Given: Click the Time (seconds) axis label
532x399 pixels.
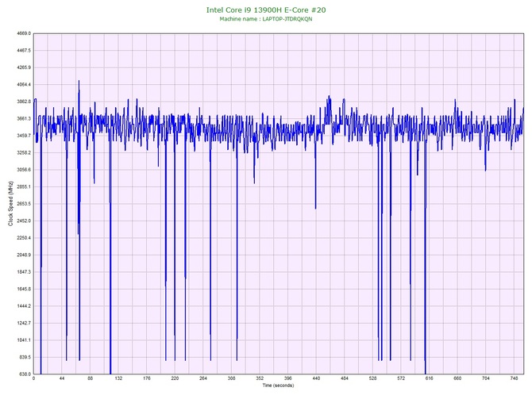Looking at the screenshot, I should pyautogui.click(x=277, y=386).
